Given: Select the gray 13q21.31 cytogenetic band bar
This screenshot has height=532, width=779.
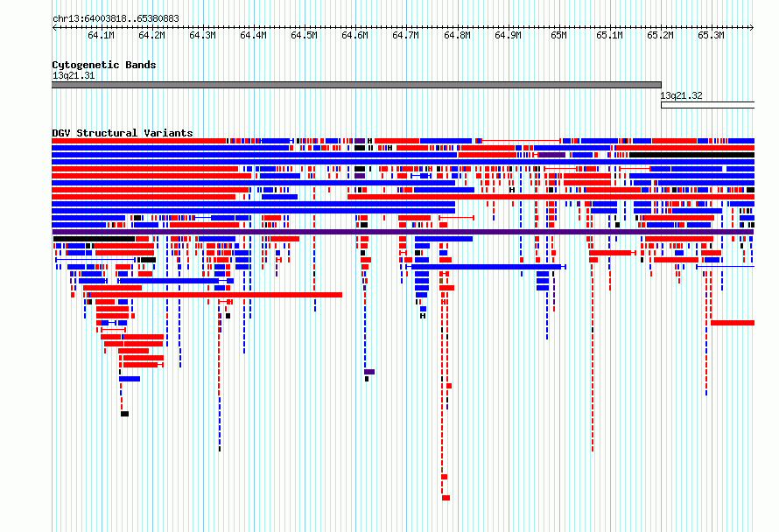Looking at the screenshot, I should [357, 85].
